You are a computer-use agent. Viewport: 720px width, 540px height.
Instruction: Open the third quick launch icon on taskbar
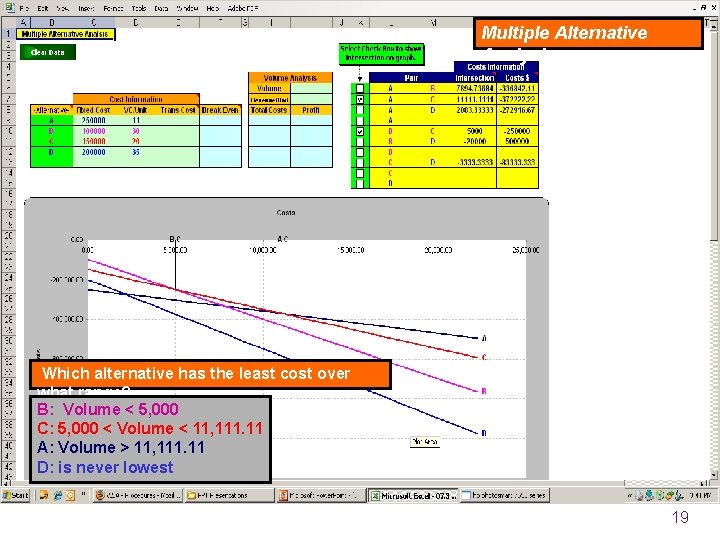(70, 495)
